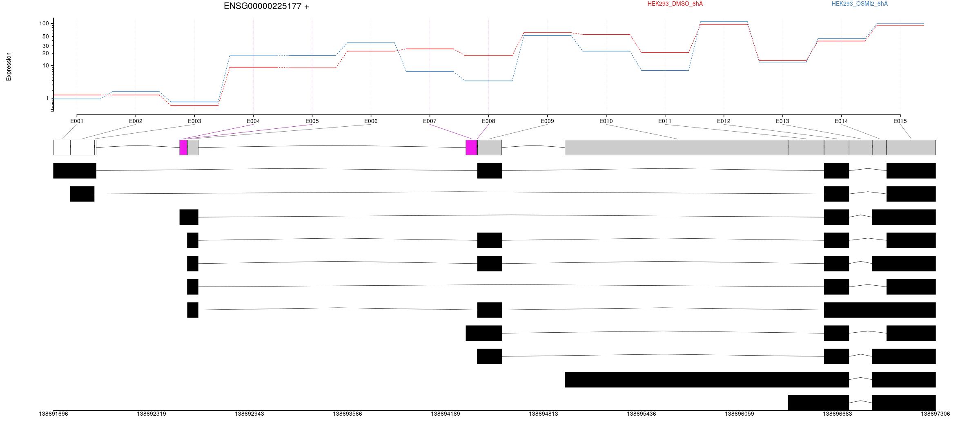Click the E015 exon label
Screen dimensions: 980x421
click(900, 121)
